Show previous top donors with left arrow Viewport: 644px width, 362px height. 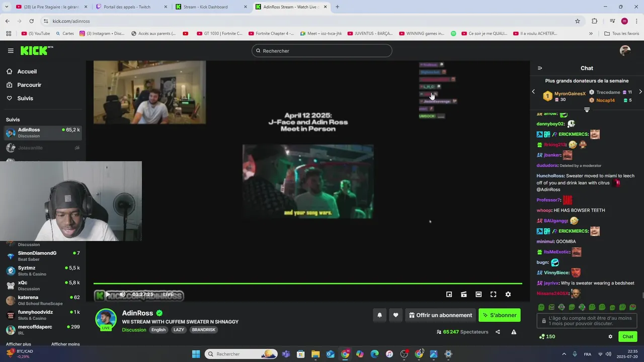point(534,92)
